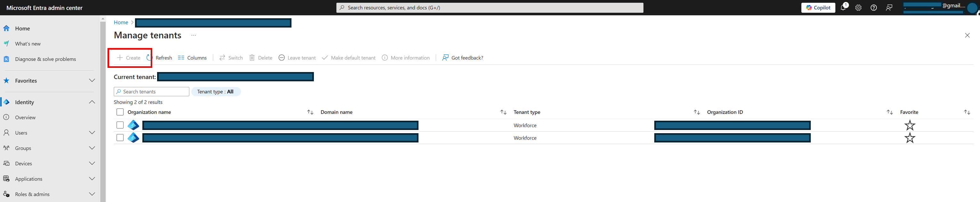Refresh the tenants list
This screenshot has height=202, width=980.
coord(159,57)
